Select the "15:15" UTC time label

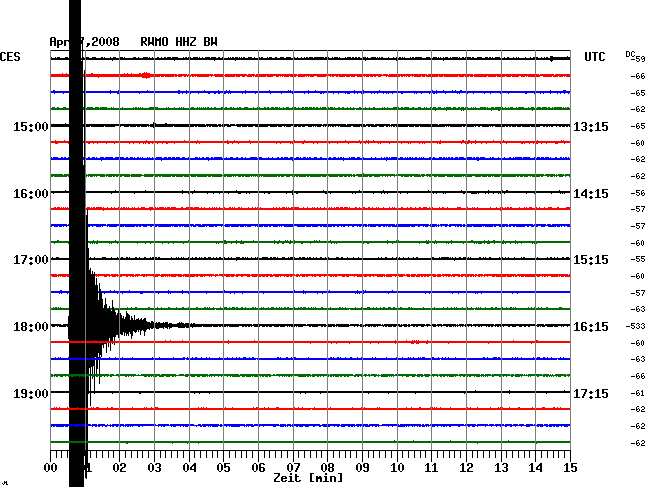591,260
